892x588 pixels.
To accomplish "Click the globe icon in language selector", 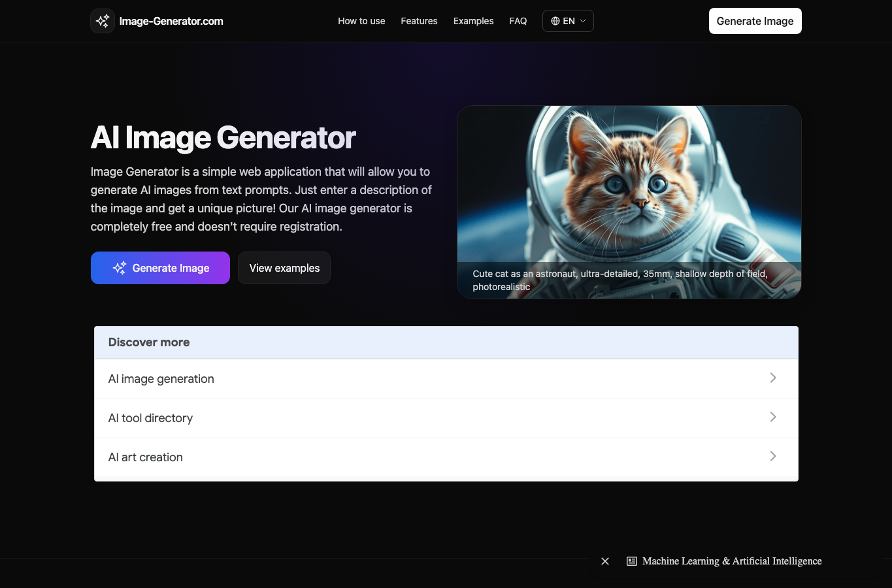I will [x=555, y=21].
